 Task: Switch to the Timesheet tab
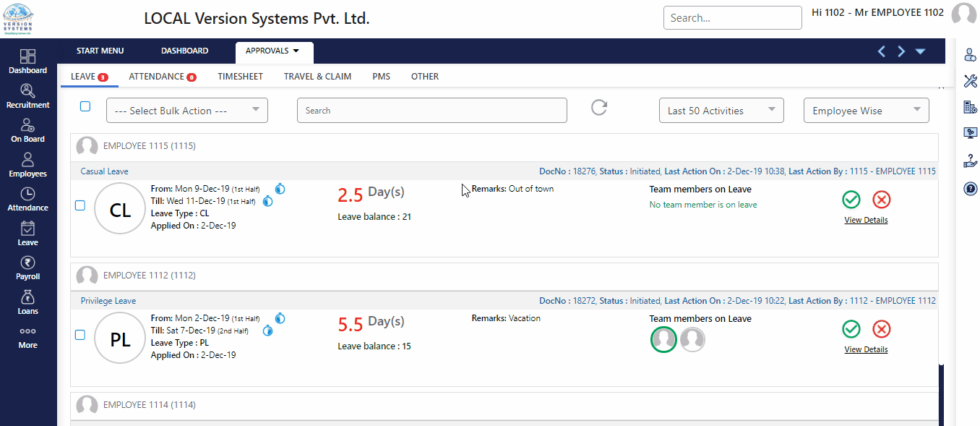240,76
